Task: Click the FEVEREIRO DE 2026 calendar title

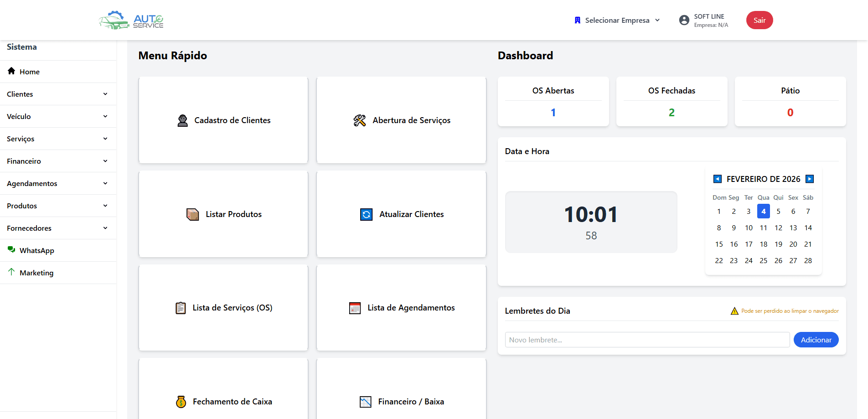Action: tap(764, 179)
